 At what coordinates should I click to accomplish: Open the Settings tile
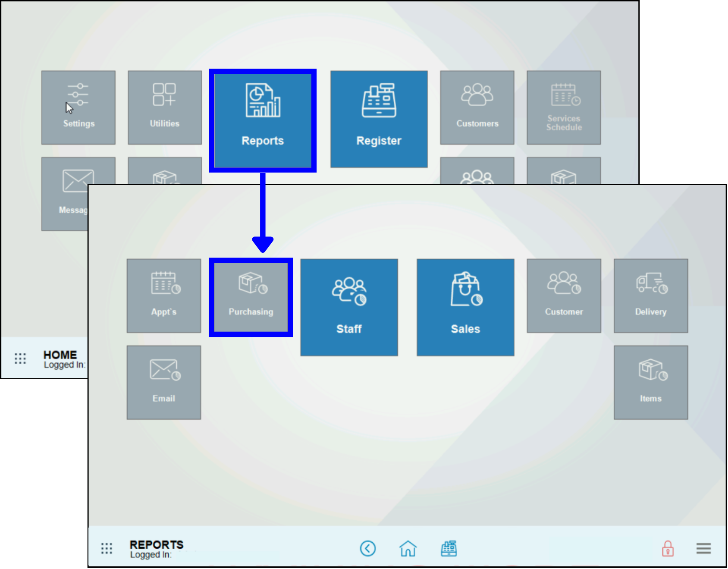(x=78, y=107)
